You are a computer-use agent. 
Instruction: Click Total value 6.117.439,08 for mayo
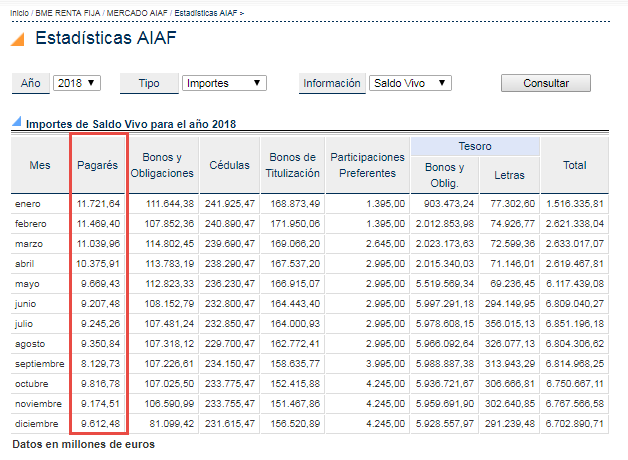coord(575,284)
